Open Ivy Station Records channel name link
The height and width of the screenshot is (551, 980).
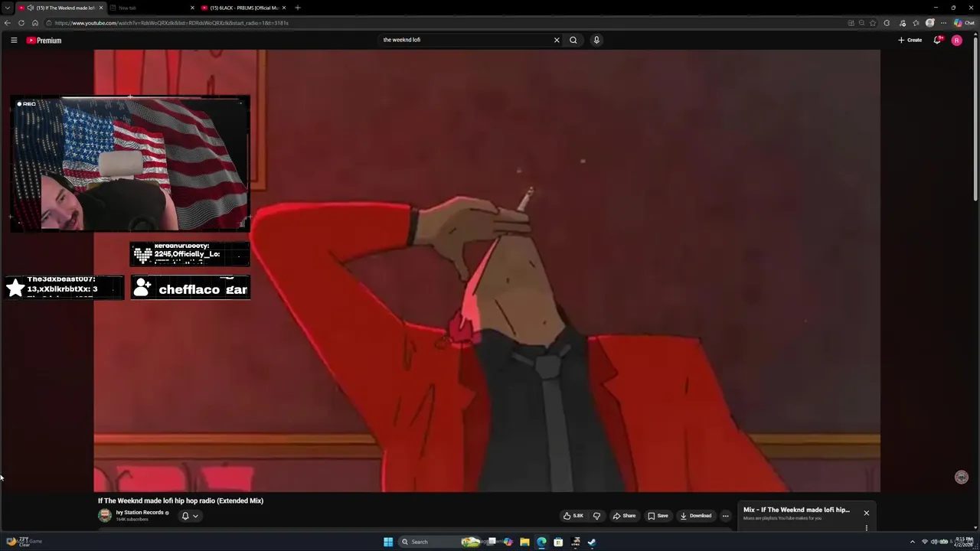pos(140,513)
